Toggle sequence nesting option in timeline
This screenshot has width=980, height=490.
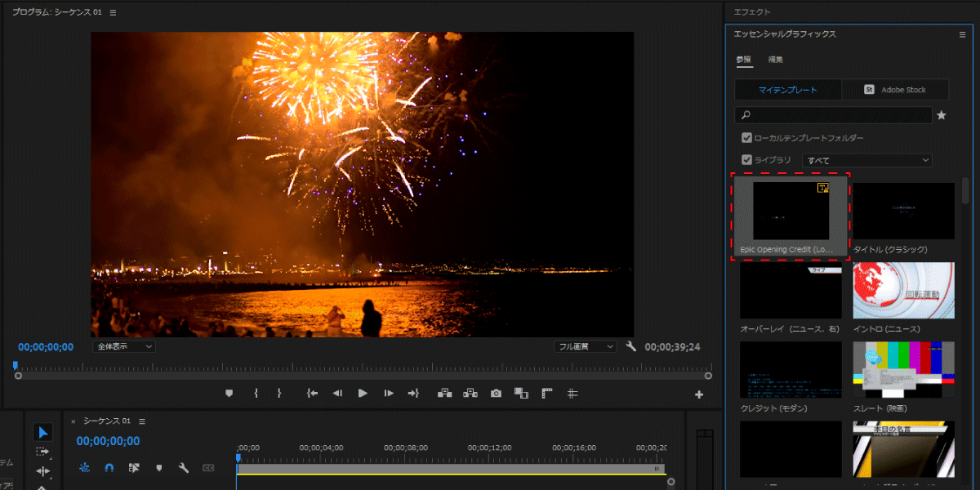tap(84, 468)
